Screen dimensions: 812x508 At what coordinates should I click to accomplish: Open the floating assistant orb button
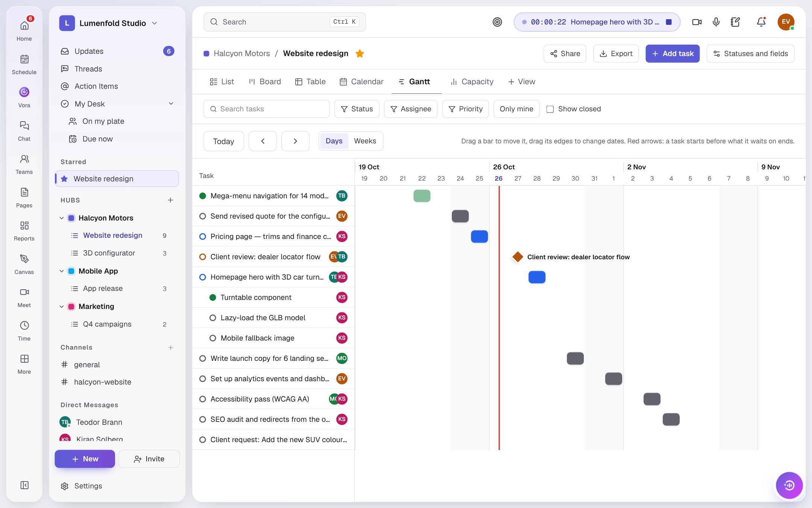click(789, 485)
